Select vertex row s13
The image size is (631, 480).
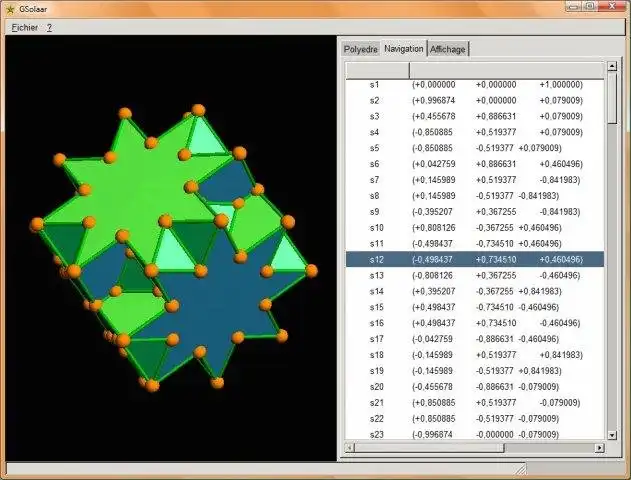pyautogui.click(x=475, y=276)
